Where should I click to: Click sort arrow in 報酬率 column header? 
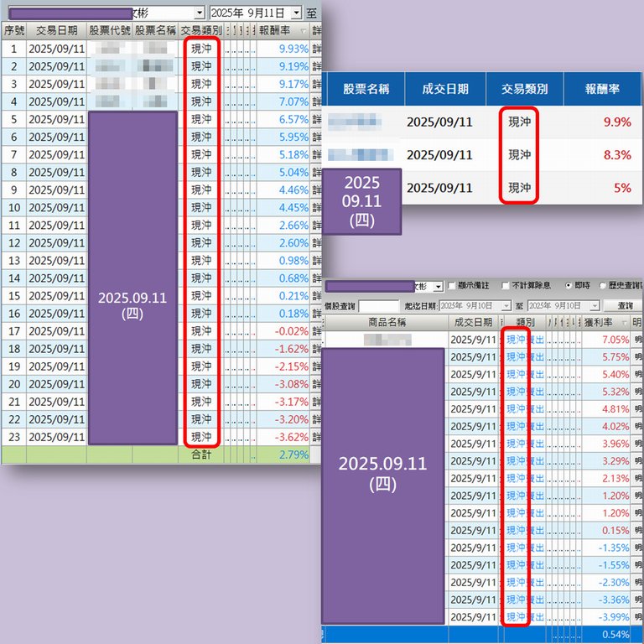302,31
